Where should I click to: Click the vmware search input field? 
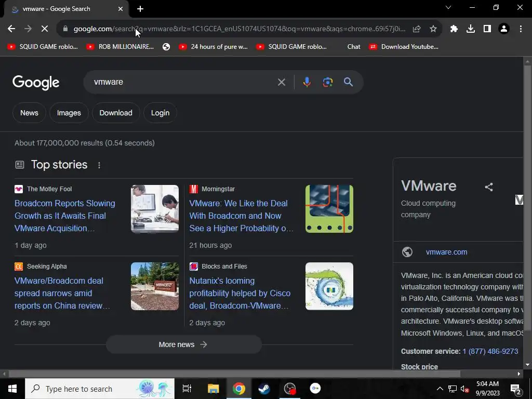[183, 82]
